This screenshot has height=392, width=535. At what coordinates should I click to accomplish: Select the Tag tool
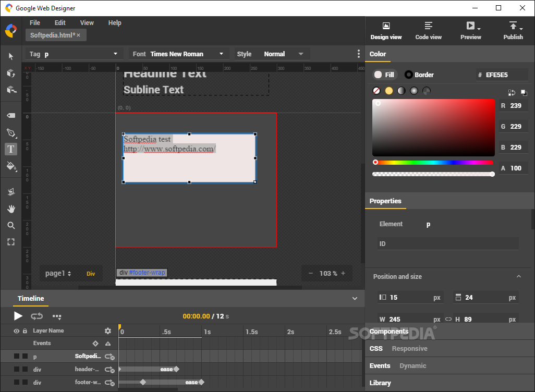(11, 116)
